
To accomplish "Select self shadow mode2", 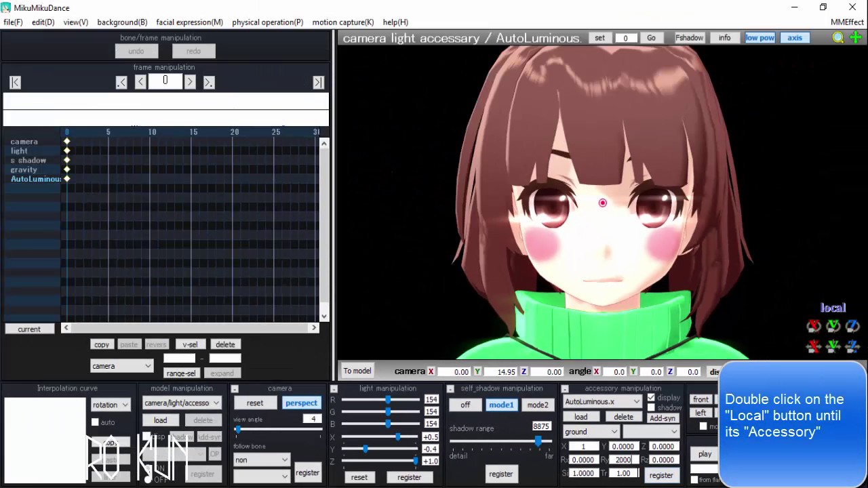I will coord(537,405).
